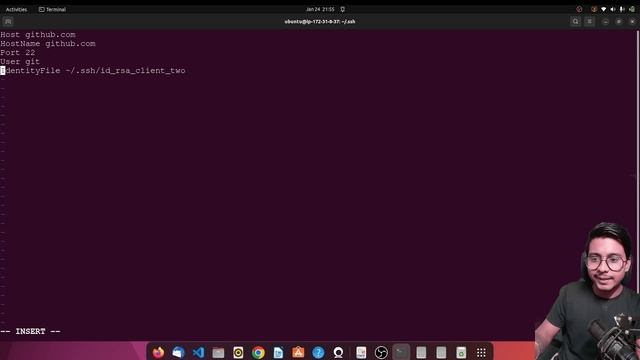
Task: Open LibreOffice Writer from the dock
Action: tap(278, 352)
